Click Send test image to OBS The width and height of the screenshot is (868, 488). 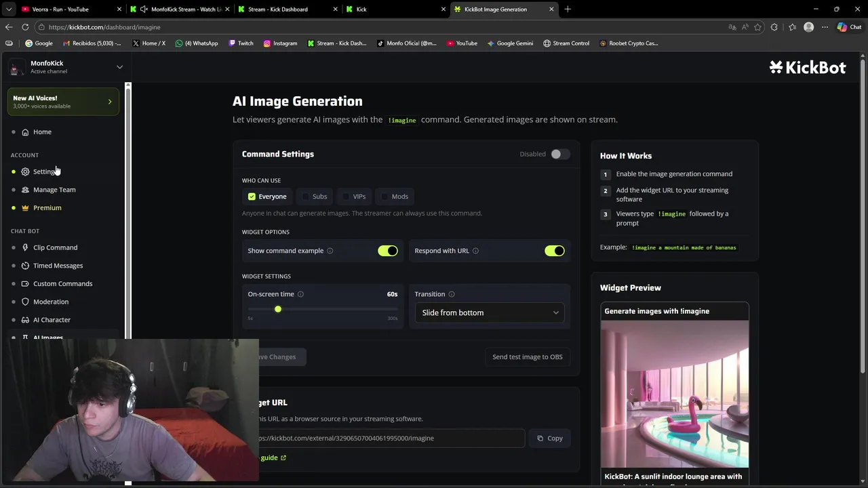click(x=527, y=357)
